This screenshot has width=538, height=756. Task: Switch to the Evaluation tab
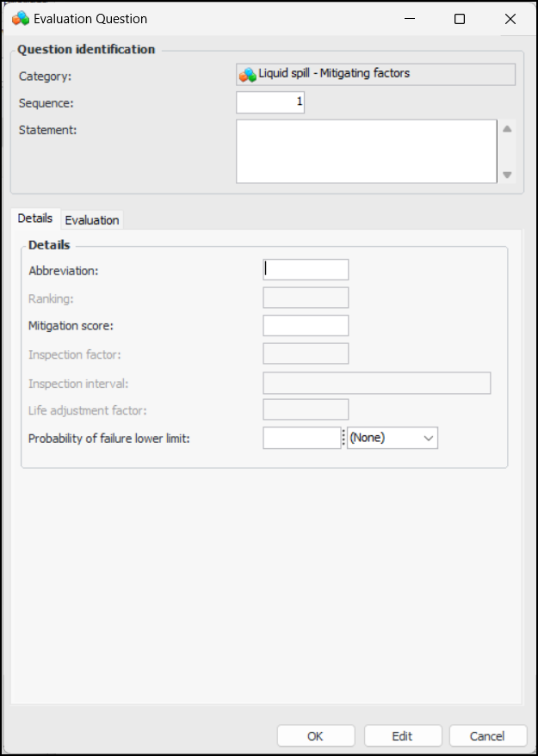[92, 219]
